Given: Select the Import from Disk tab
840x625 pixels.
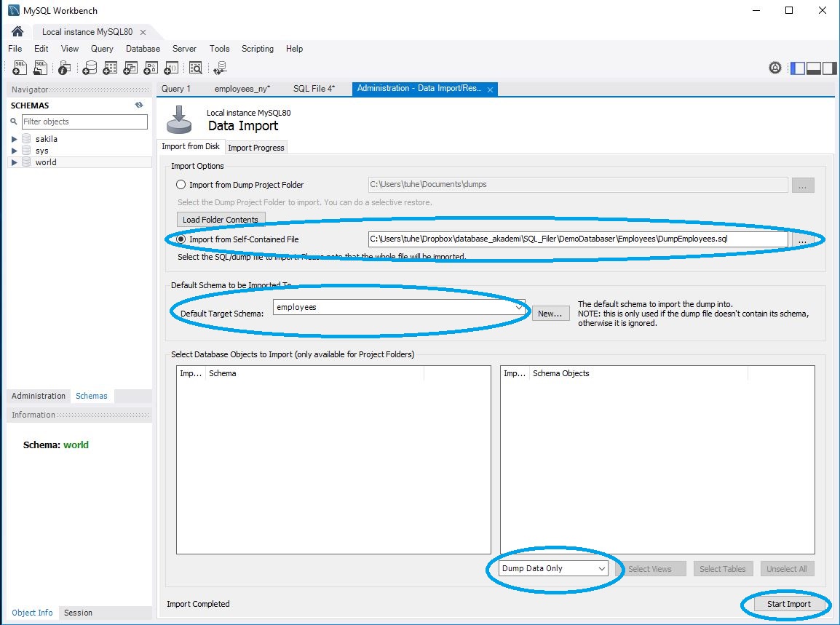Looking at the screenshot, I should (191, 146).
